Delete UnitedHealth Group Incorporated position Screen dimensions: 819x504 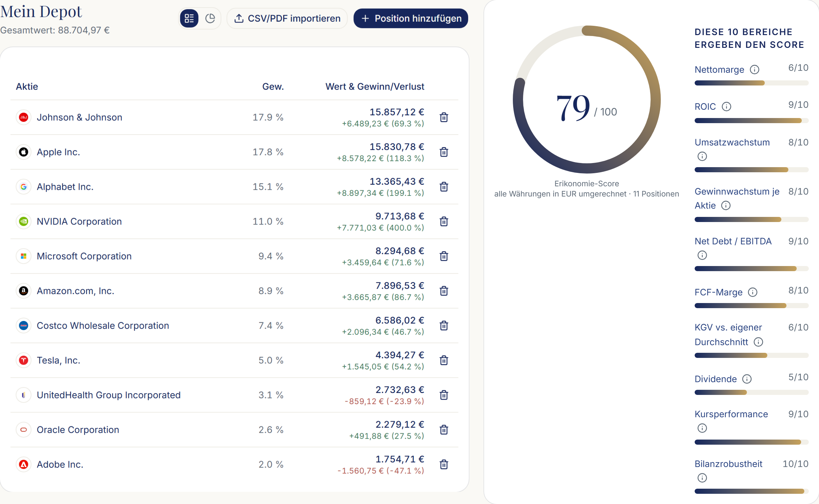444,395
